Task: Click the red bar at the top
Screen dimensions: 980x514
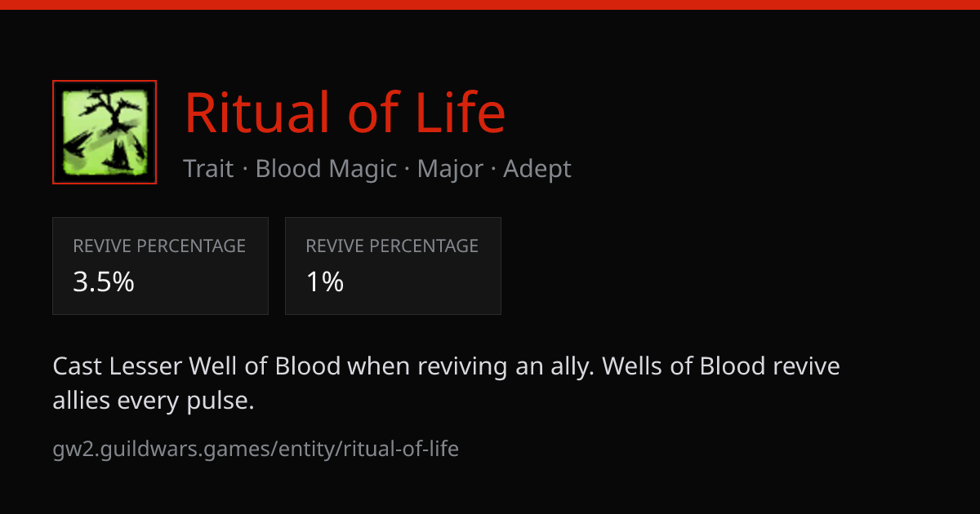Action: pos(490,4)
